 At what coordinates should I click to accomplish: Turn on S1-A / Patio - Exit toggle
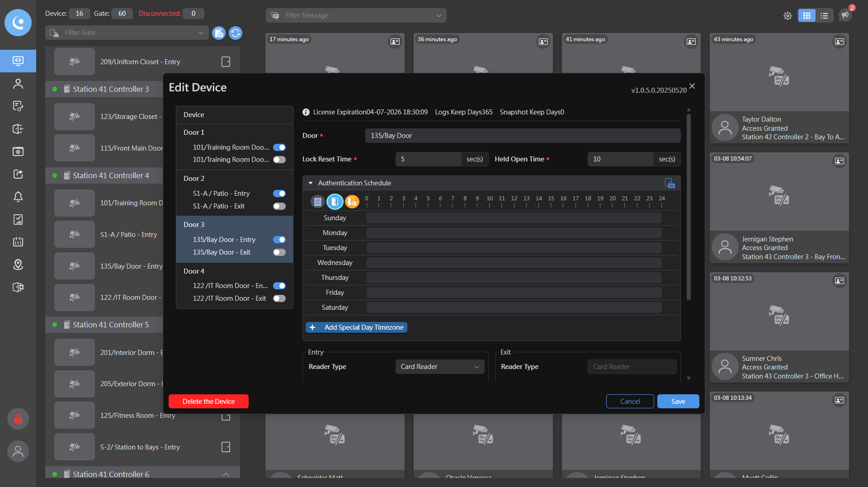pyautogui.click(x=279, y=206)
